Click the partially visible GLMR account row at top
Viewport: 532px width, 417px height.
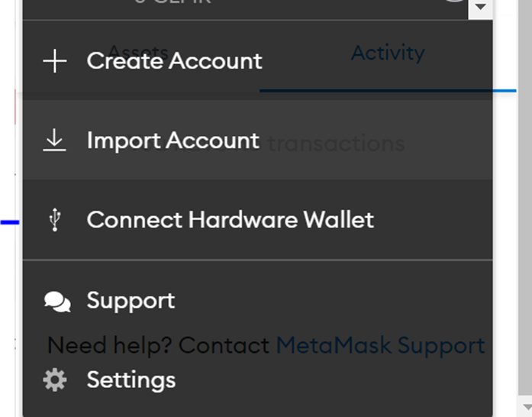pos(246,9)
